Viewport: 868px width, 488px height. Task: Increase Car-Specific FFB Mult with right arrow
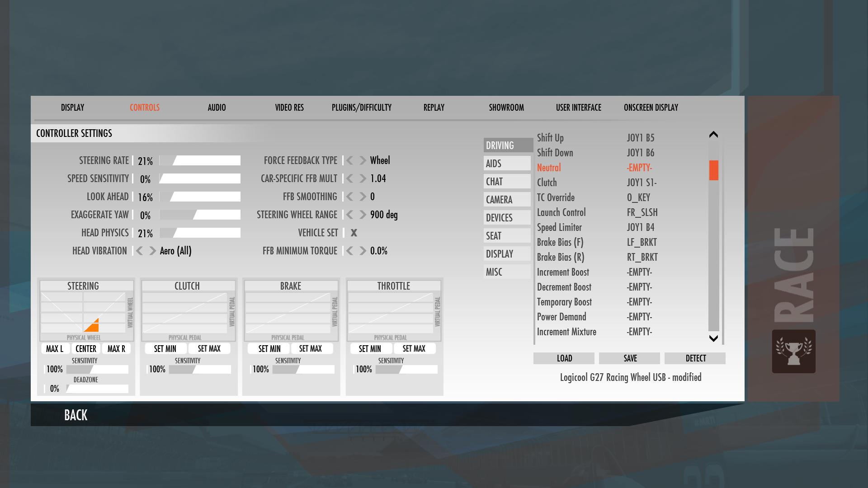click(x=363, y=178)
